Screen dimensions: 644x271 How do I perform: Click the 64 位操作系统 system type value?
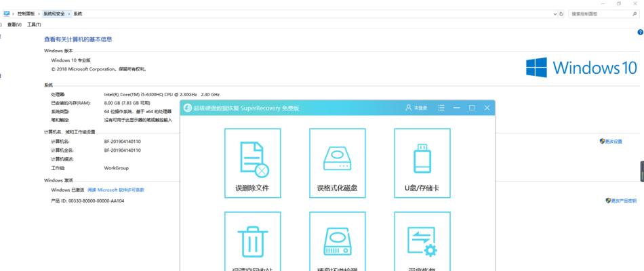point(138,111)
